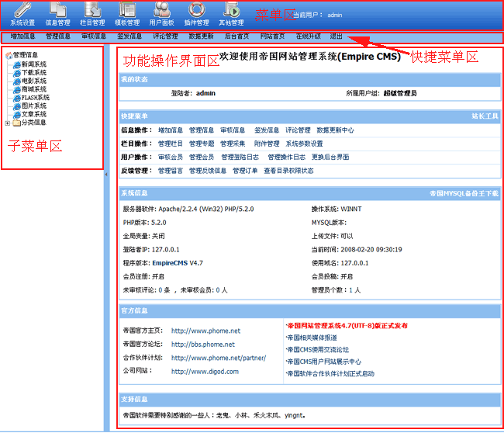The width and height of the screenshot is (504, 433).
Task: Click 管理采集 link
Action: (x=233, y=144)
